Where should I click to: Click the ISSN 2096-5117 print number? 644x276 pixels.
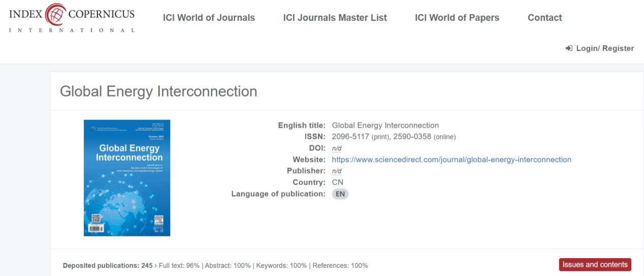[350, 137]
